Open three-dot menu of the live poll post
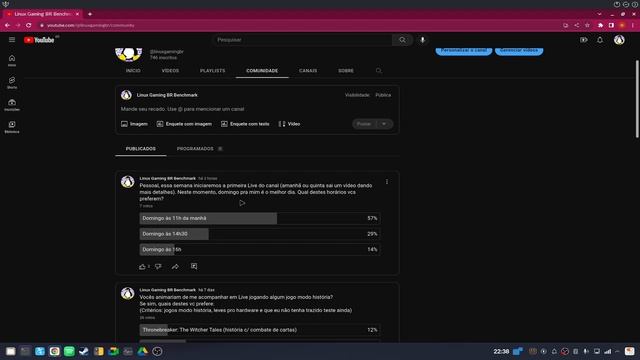 coord(387,182)
